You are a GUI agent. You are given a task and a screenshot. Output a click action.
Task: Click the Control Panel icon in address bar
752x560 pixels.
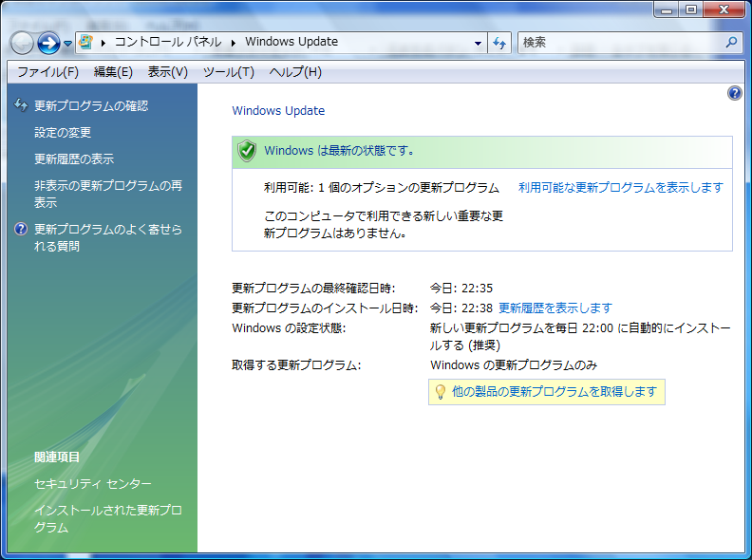85,42
